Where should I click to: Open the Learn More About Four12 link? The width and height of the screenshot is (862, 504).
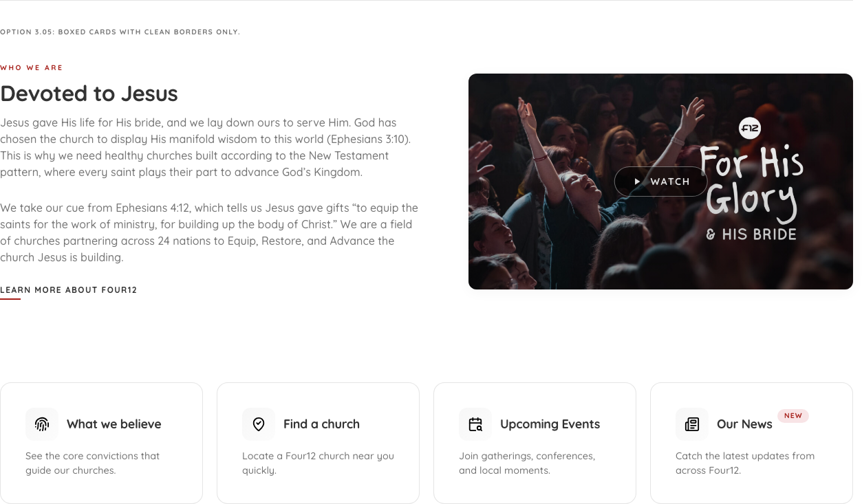pos(69,290)
